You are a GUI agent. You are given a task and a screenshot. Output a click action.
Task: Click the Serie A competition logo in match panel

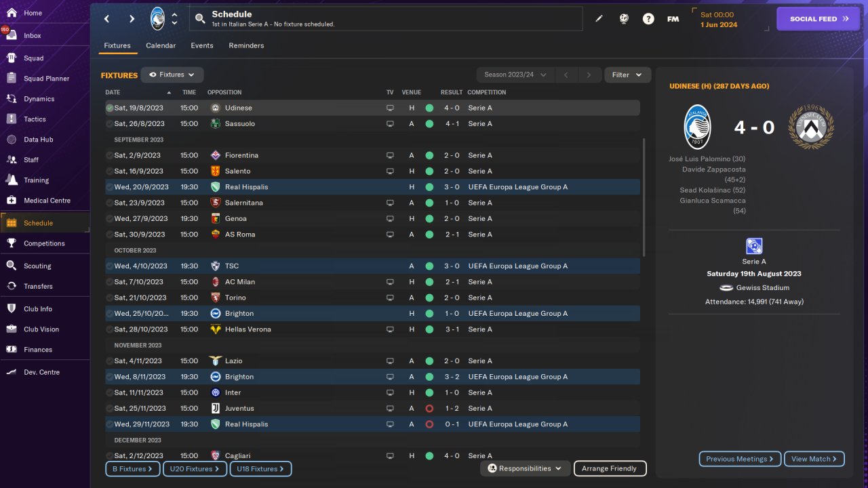point(754,246)
